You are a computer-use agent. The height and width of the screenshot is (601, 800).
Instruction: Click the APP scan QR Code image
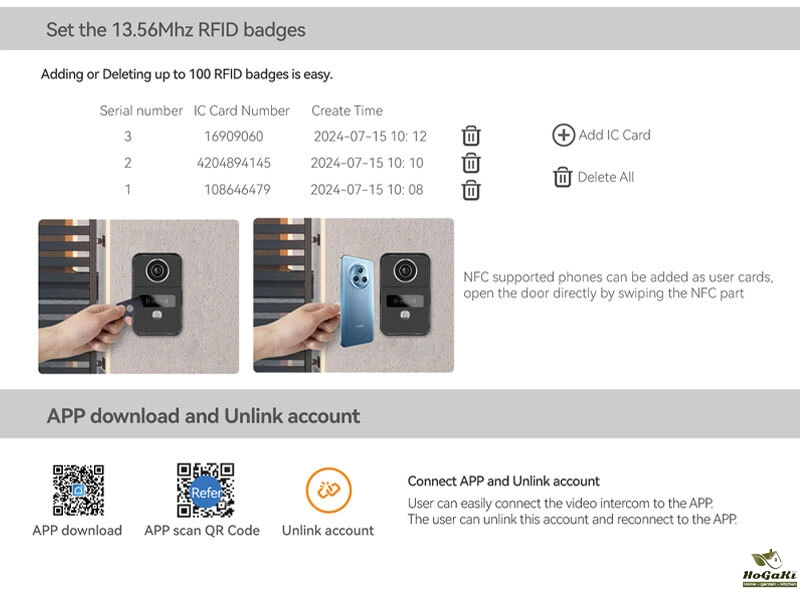pos(205,490)
